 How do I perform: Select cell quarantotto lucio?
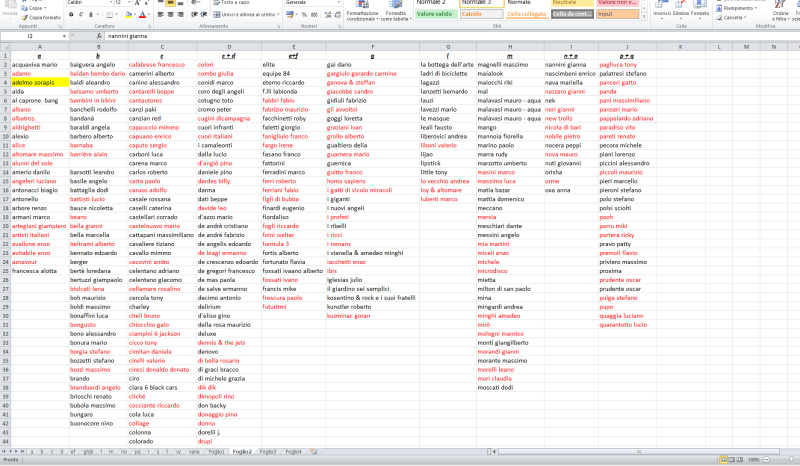pos(627,325)
